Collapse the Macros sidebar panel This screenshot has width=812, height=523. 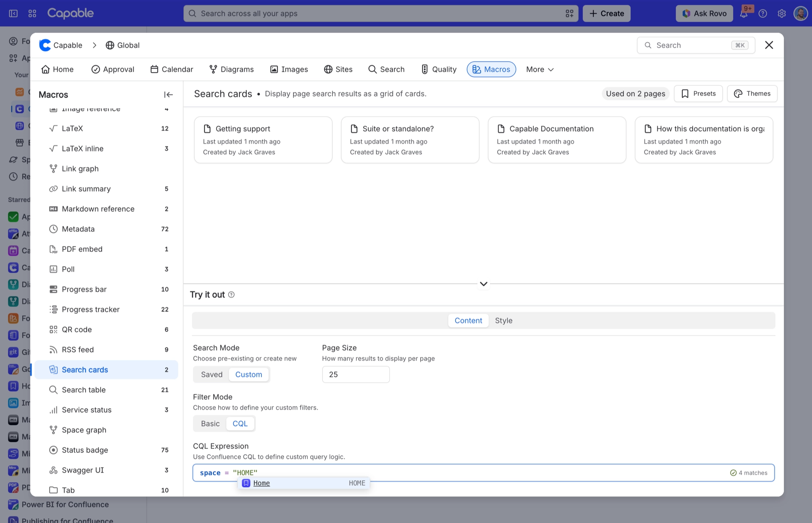[x=168, y=95]
